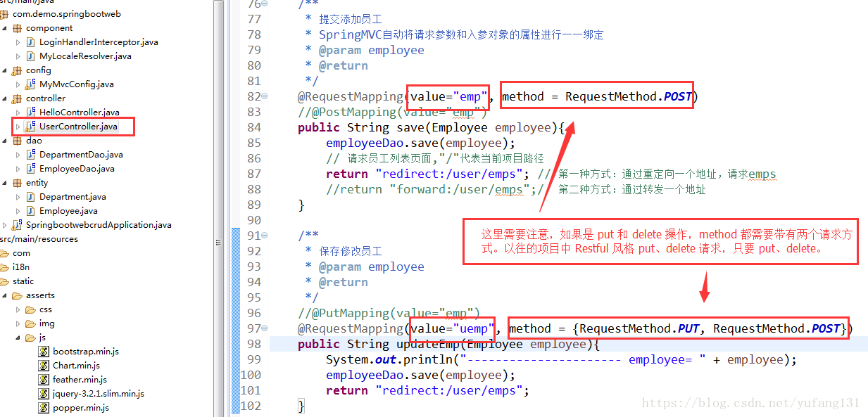
Task: Click the '"redirect:/user/emps"' string on line 87
Action: click(x=452, y=174)
